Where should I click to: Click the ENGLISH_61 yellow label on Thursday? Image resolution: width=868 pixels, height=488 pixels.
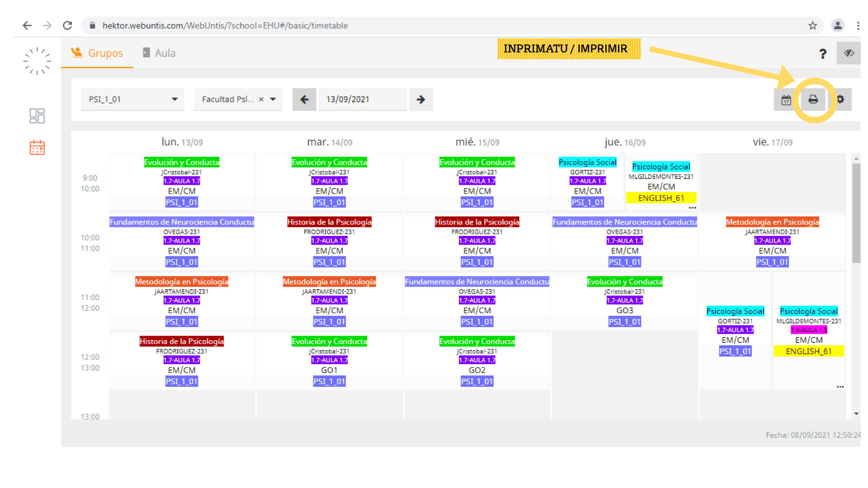click(661, 198)
